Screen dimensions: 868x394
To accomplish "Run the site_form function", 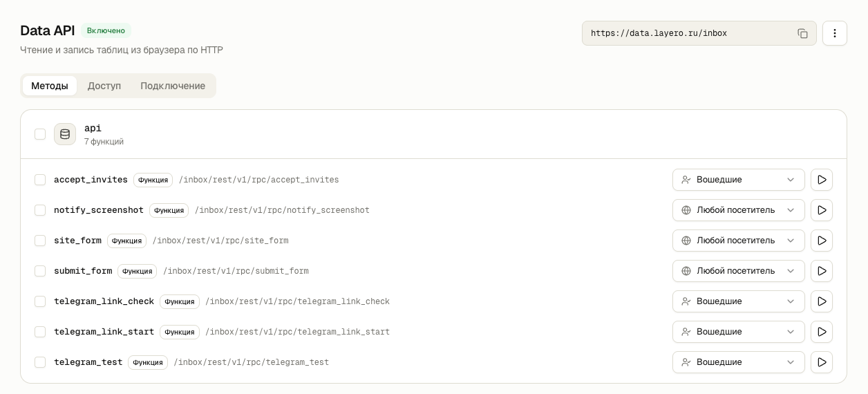I will (822, 241).
